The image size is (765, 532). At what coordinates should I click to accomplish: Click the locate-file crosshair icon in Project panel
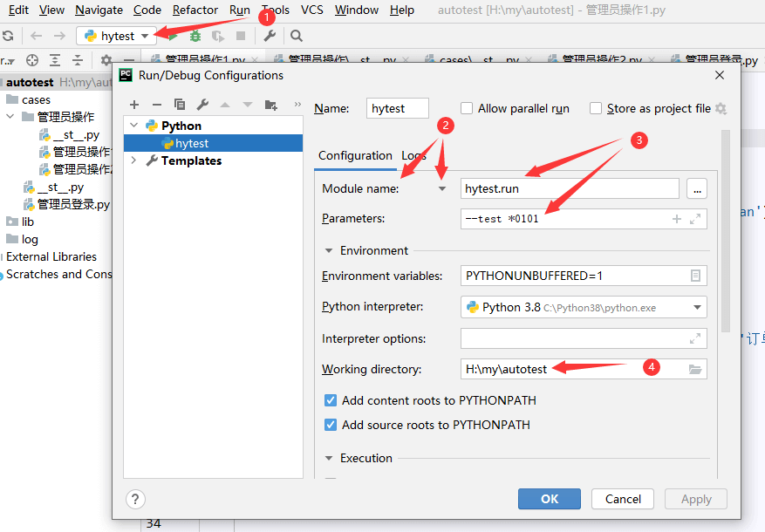pos(32,60)
